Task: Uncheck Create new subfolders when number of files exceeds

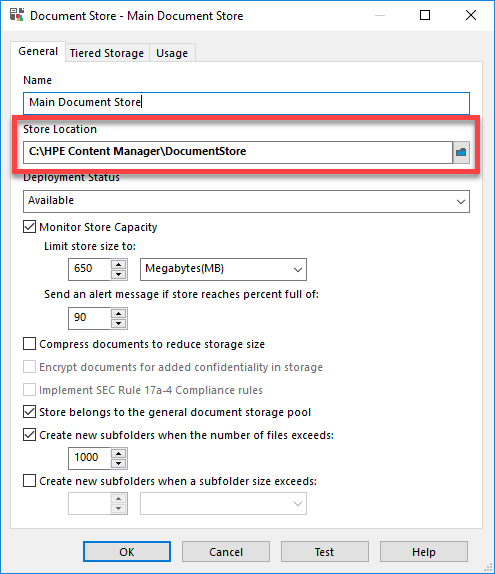Action: coord(29,435)
